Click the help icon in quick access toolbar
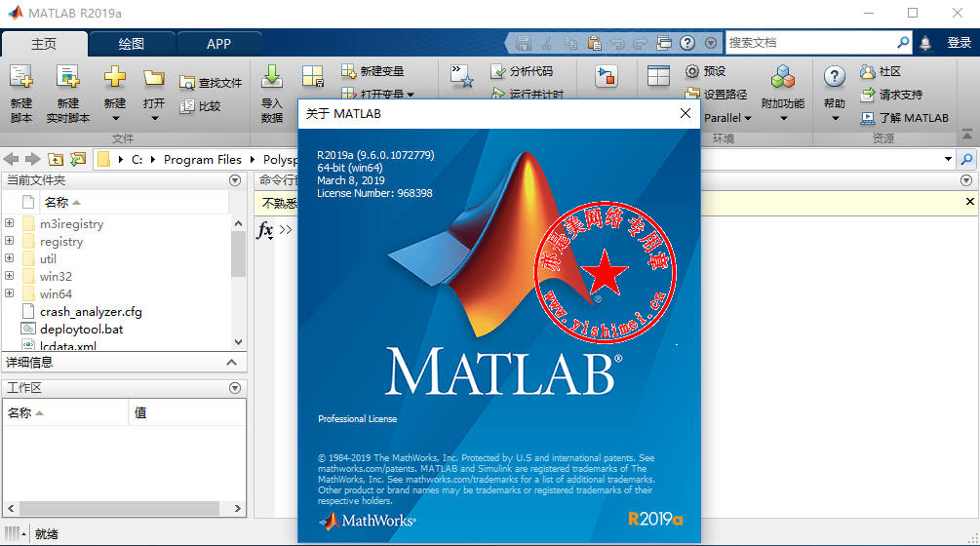Image resolution: width=980 pixels, height=546 pixels. click(x=687, y=43)
